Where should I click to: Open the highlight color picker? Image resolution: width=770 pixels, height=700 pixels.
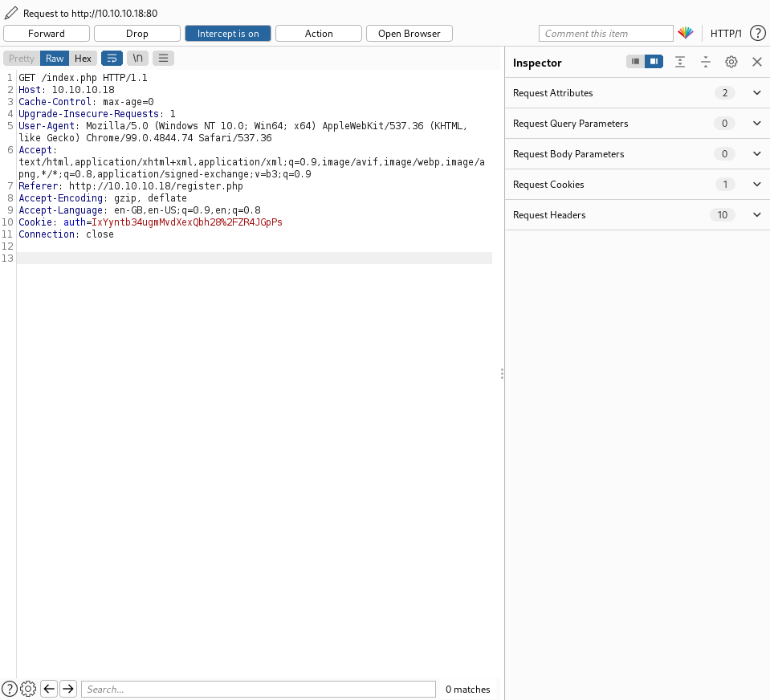pyautogui.click(x=685, y=34)
